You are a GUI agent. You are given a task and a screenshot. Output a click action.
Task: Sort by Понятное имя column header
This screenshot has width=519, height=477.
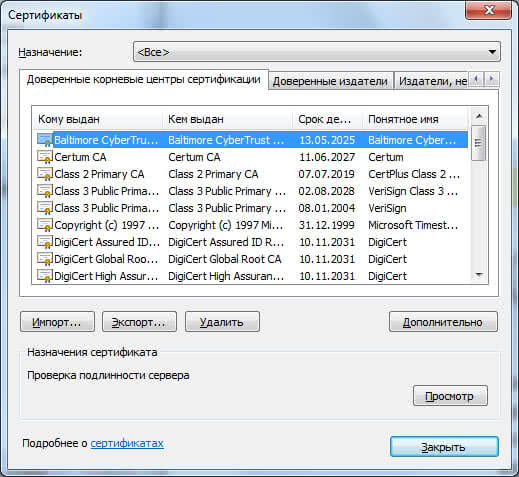415,119
